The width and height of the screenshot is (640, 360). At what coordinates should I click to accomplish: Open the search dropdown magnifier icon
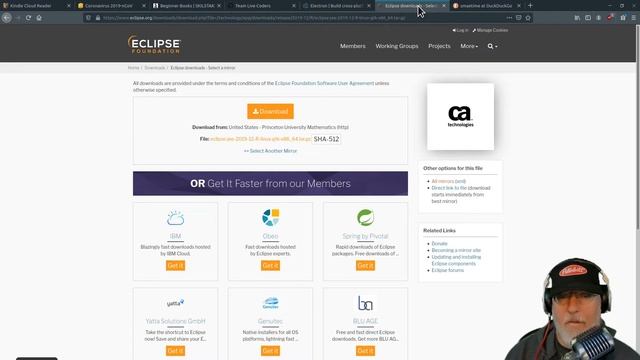[x=492, y=46]
